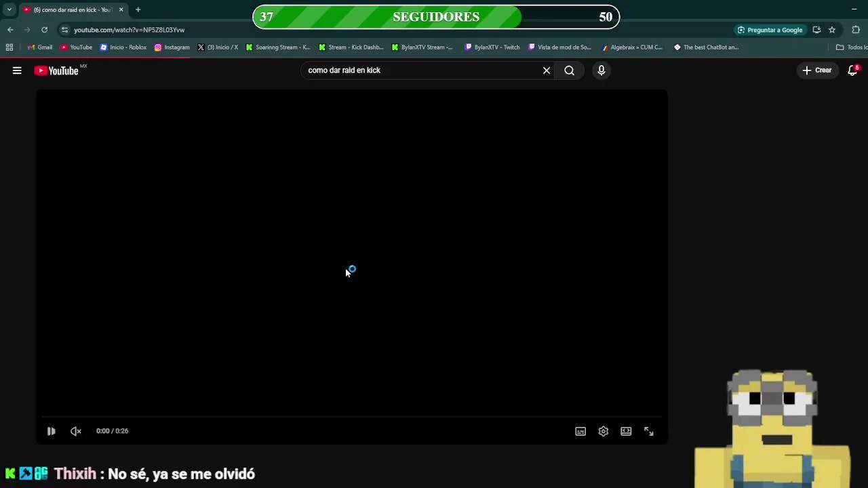868x488 pixels.
Task: Start voice search with microphone
Action: pyautogui.click(x=601, y=70)
